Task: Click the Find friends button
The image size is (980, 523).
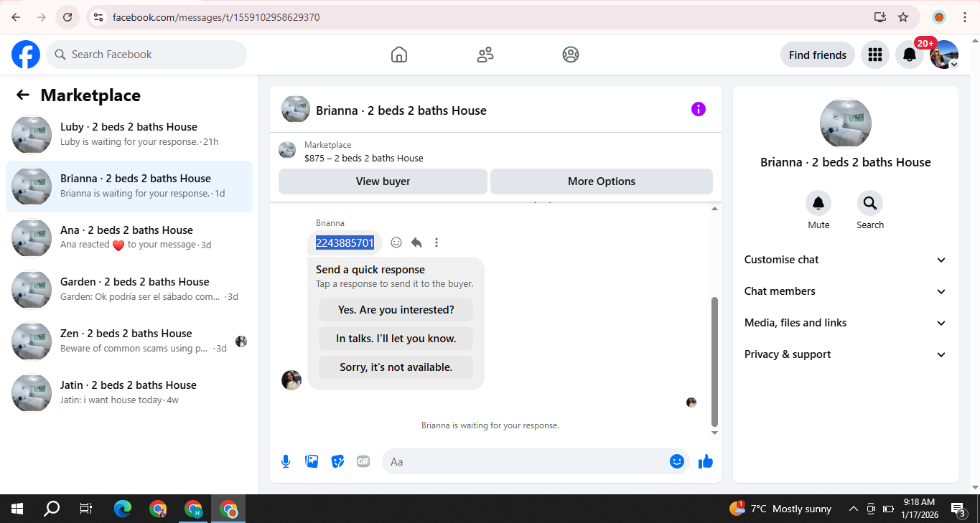Action: click(x=817, y=55)
